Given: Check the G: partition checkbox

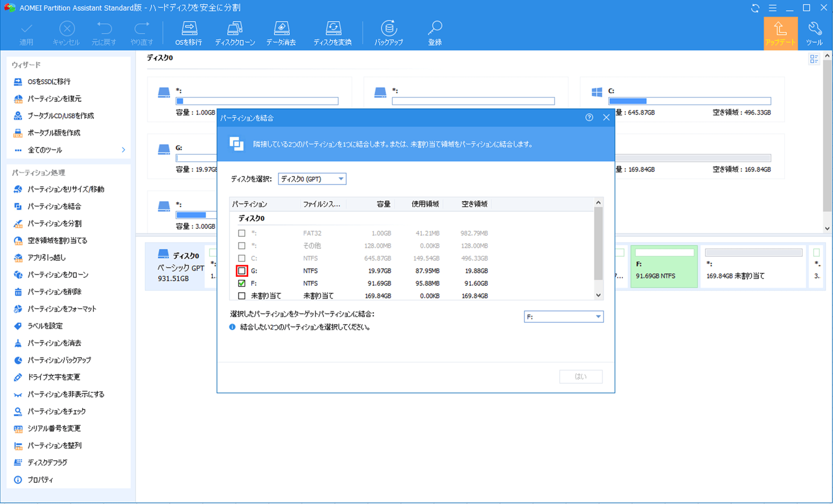Looking at the screenshot, I should click(x=242, y=271).
